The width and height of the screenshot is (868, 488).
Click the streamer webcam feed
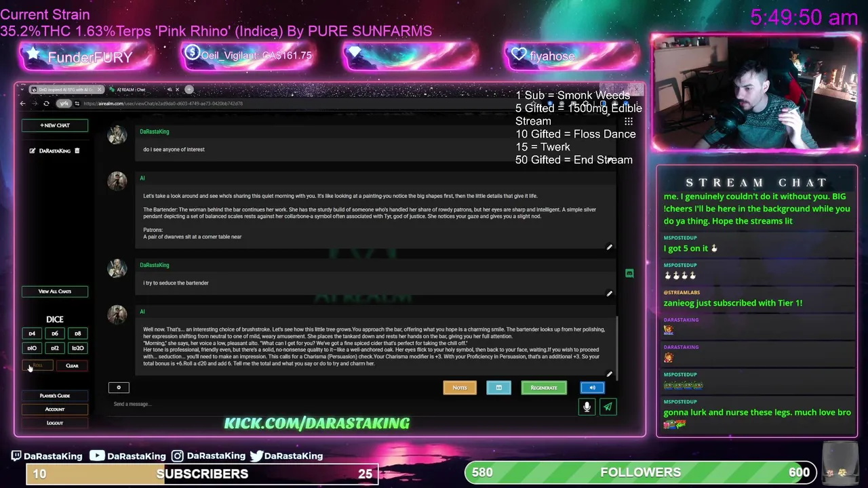click(756, 93)
